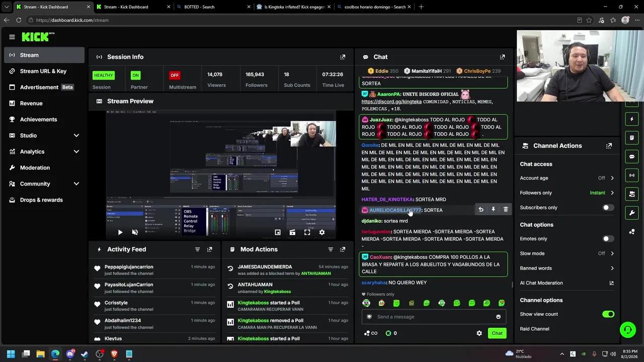
Task: Open the hamburger menu beside the Kick logo
Action: [x=12, y=37]
